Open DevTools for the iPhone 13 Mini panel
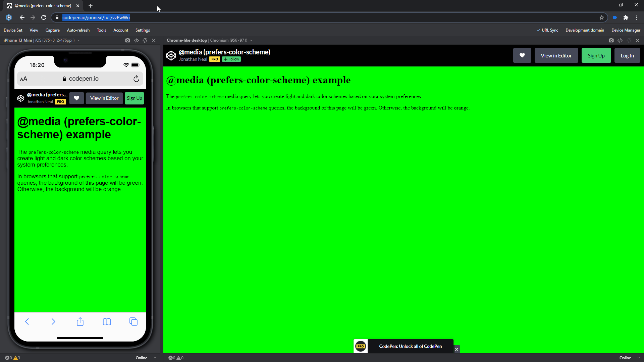Viewport: 644px width, 362px height. click(x=136, y=40)
